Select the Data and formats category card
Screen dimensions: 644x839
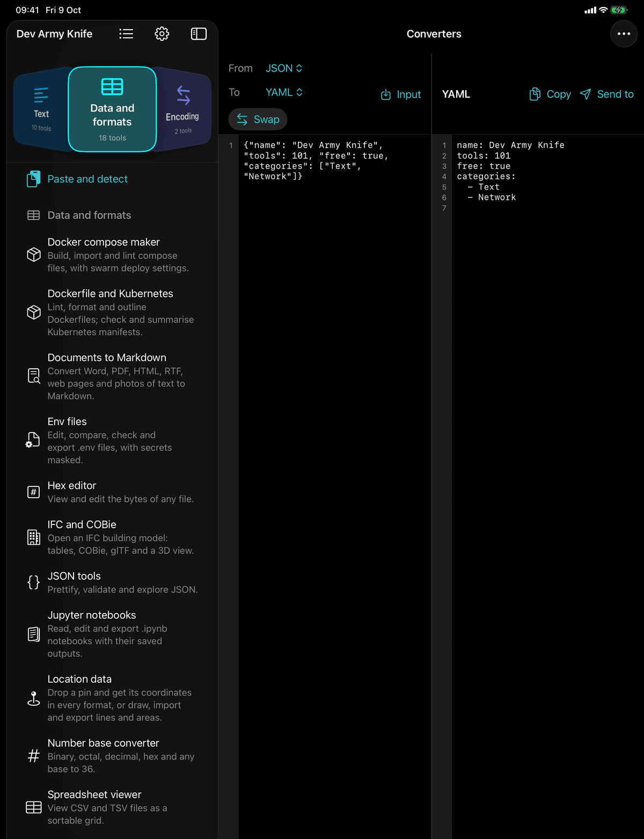[112, 110]
